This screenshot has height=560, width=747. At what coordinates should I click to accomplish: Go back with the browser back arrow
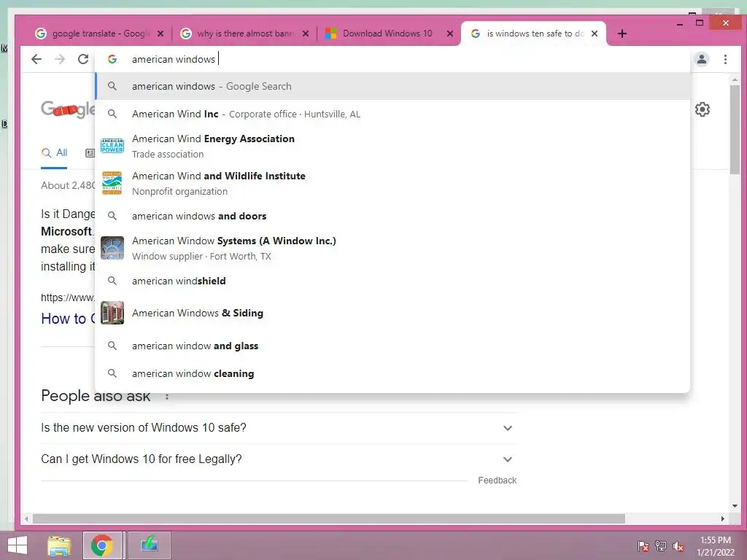[36, 59]
